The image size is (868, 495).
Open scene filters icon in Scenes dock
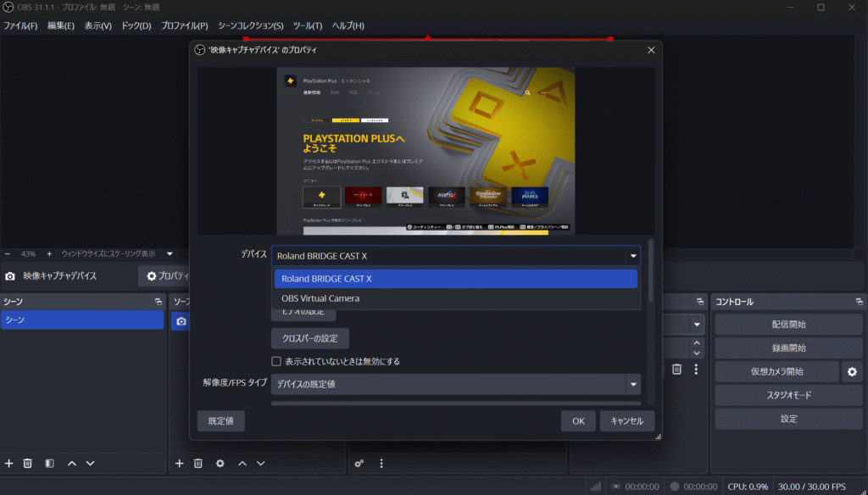(x=49, y=464)
